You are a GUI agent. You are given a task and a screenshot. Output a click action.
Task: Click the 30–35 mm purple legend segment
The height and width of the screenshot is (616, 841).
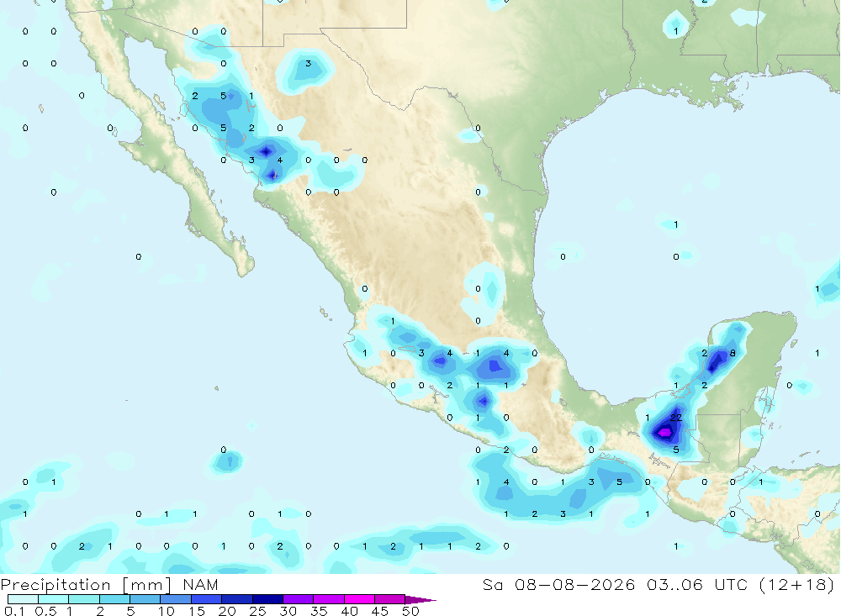click(299, 599)
